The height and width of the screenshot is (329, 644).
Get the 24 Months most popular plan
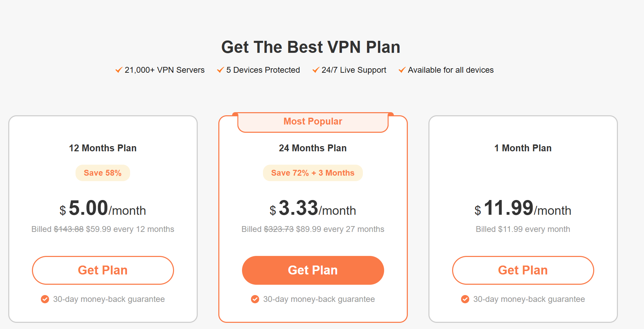[313, 270]
